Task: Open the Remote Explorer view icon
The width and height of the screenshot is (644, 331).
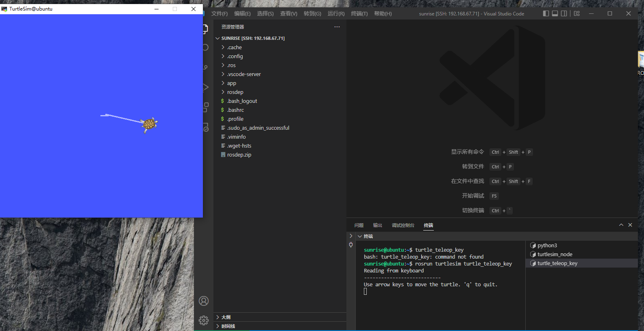Action: point(206,127)
